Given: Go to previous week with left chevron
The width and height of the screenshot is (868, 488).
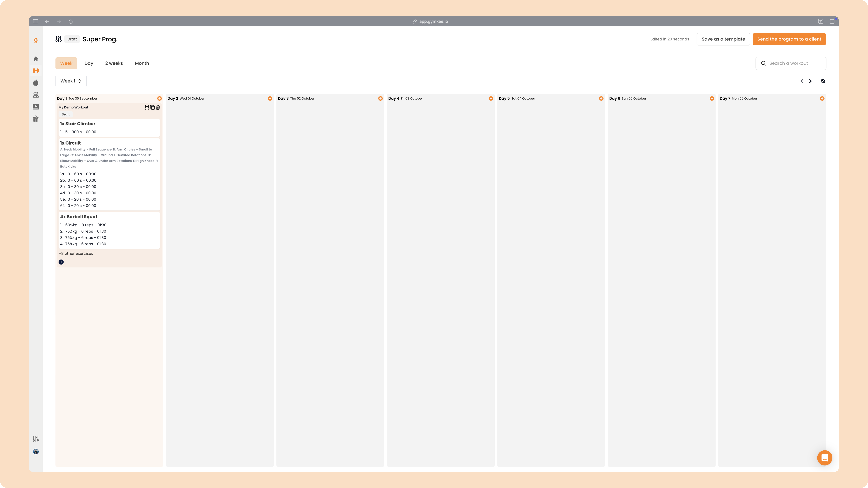Looking at the screenshot, I should tap(802, 81).
